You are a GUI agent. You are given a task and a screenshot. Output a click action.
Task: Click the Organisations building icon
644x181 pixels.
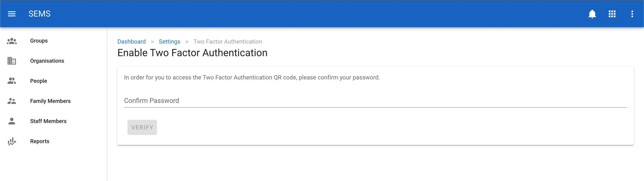[12, 61]
